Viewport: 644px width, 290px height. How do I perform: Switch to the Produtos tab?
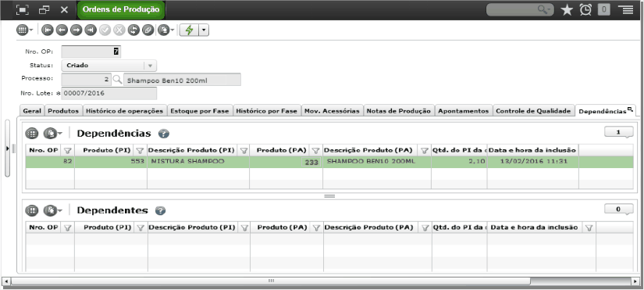coord(63,111)
